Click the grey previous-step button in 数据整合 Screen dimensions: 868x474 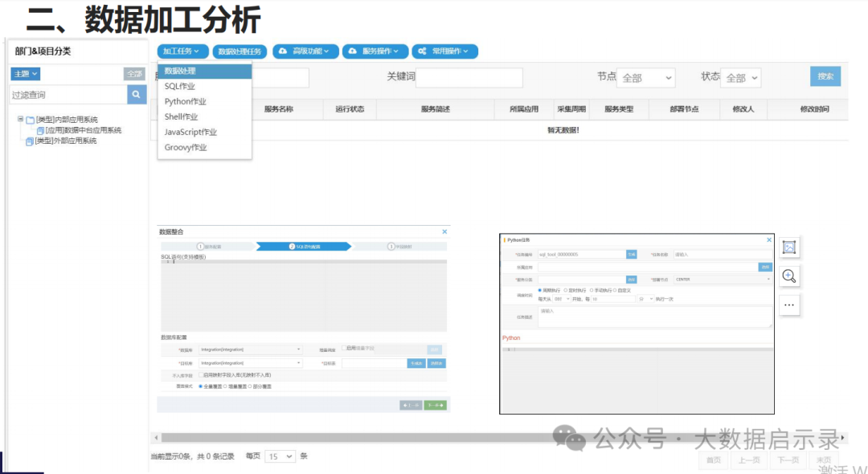[x=411, y=406]
